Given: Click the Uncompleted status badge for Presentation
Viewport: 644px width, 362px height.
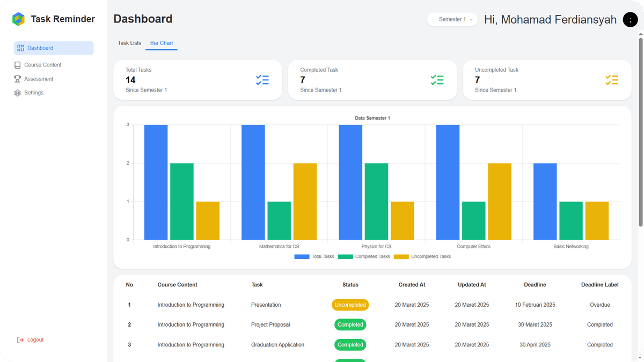Looking at the screenshot, I should click(350, 305).
